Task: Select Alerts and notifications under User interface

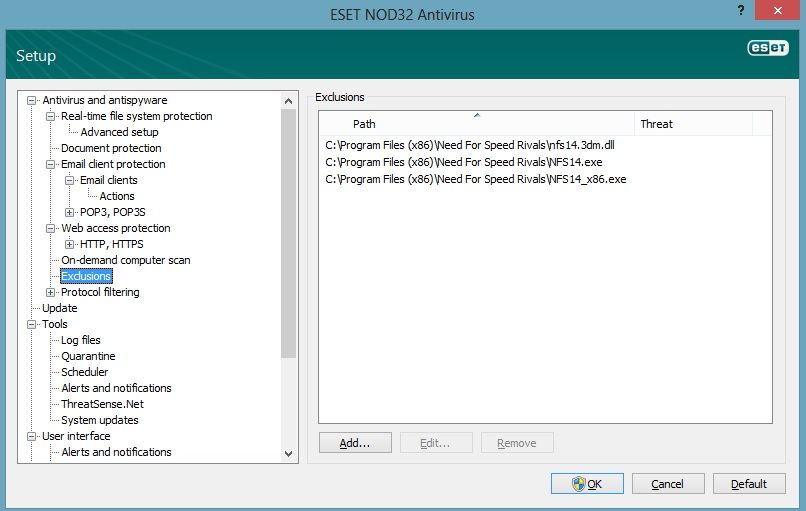Action: click(116, 452)
